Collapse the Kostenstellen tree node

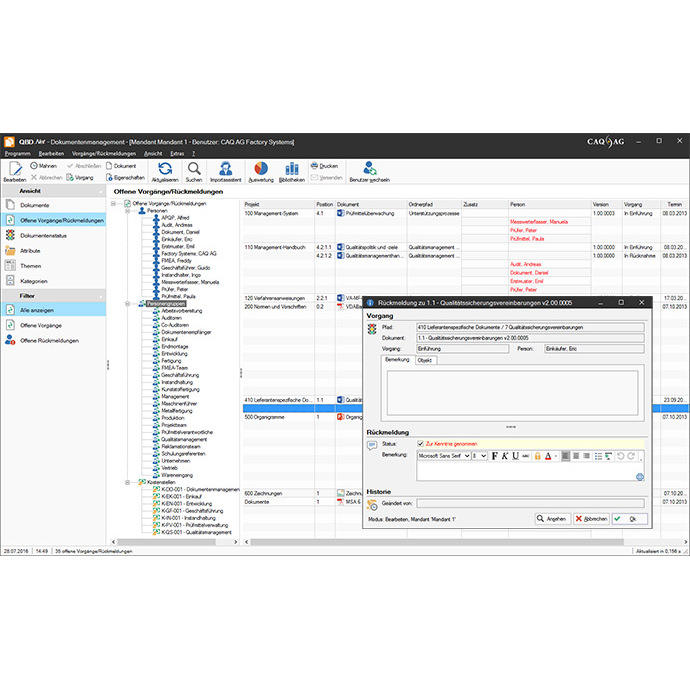coord(128,482)
